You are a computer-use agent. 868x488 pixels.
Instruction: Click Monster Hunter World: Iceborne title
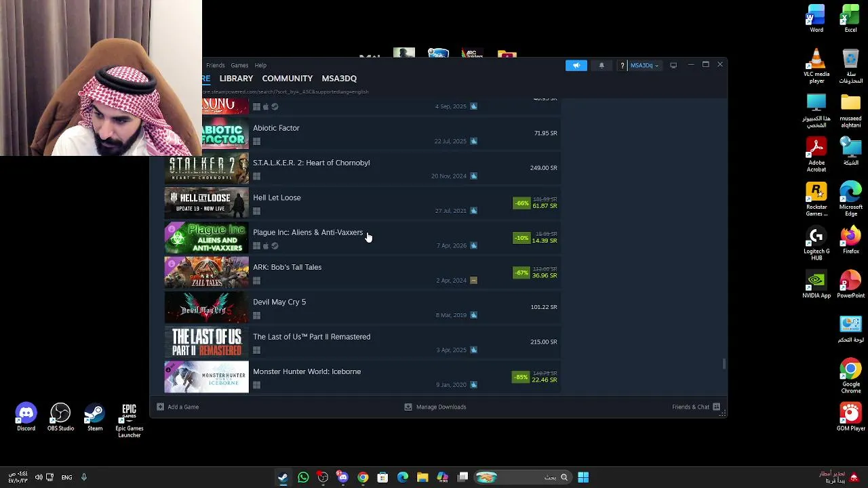(x=307, y=371)
